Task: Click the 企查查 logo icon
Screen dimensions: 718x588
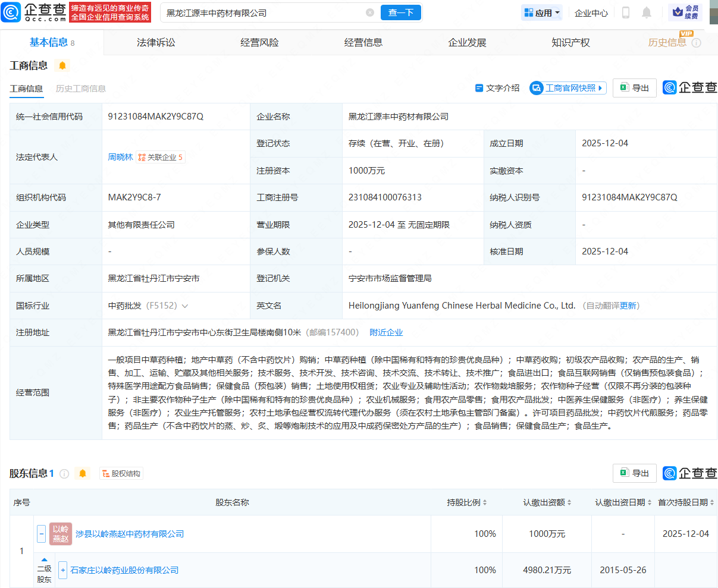Action: click(12, 12)
